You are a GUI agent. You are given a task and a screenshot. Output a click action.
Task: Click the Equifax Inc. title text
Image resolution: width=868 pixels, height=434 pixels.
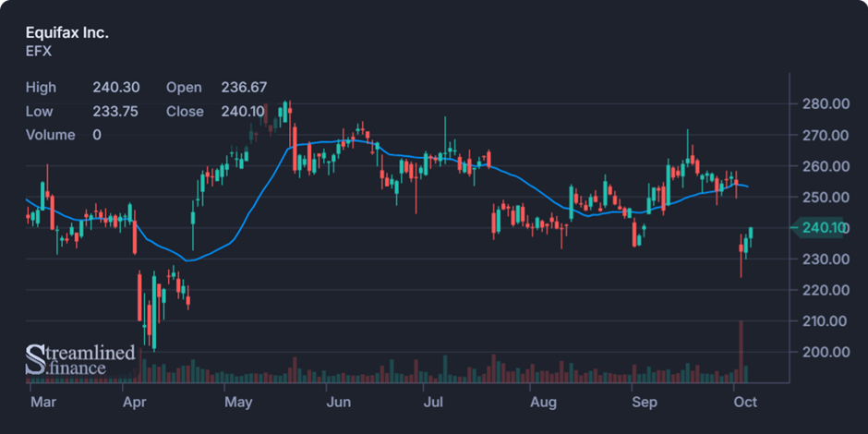tap(67, 32)
